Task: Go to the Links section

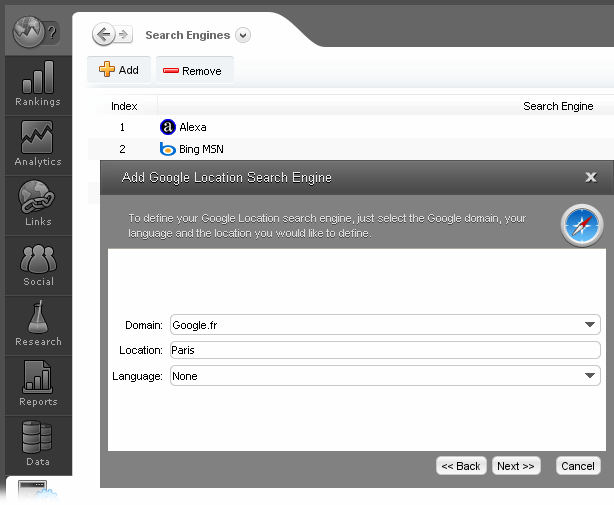Action: [x=37, y=205]
